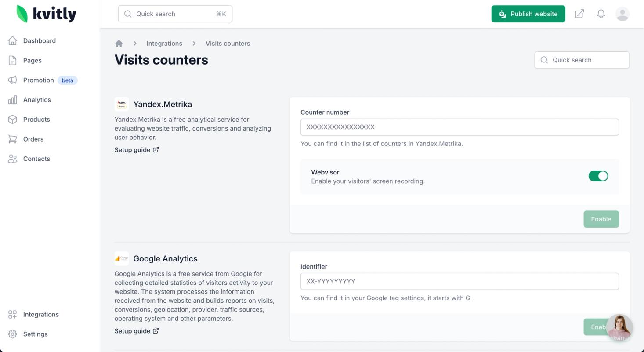Click external link icon for Yandex Setup guide
The image size is (644, 352).
point(156,150)
